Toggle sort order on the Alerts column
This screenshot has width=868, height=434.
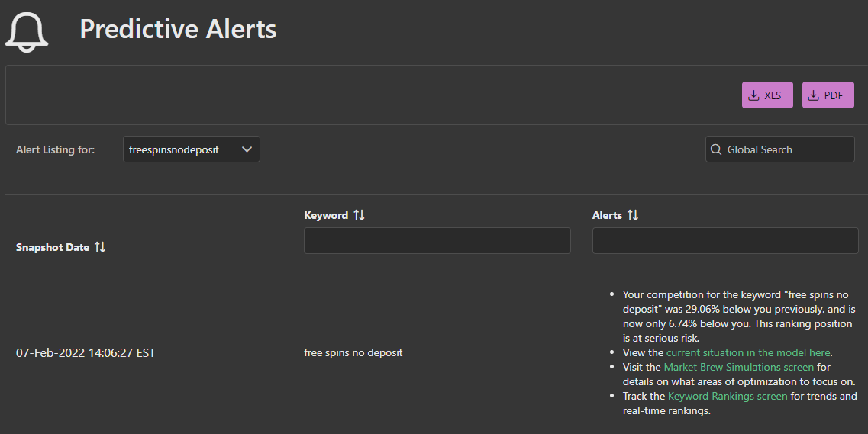(632, 215)
